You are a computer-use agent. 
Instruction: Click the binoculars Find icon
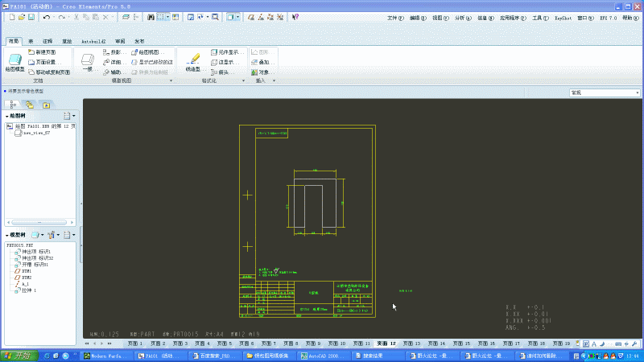click(x=151, y=17)
